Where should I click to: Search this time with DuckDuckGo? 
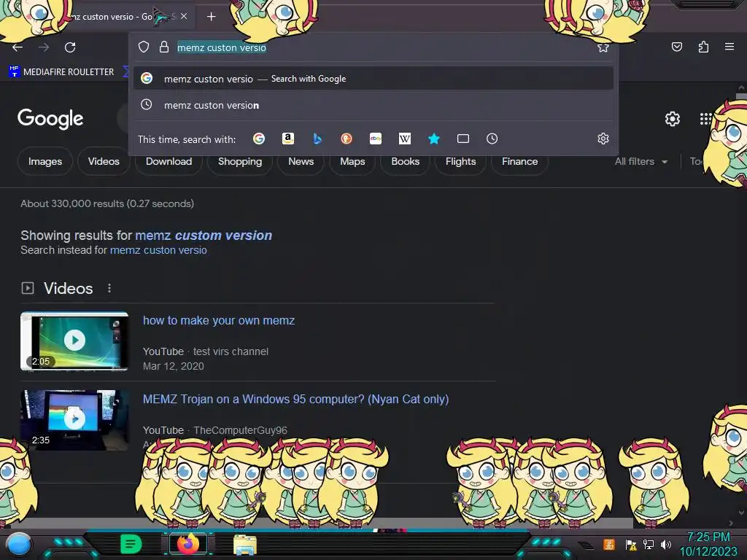[x=347, y=139]
